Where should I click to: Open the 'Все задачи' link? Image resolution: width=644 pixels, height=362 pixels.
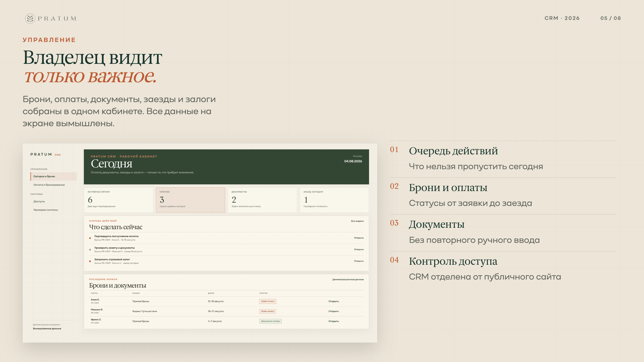[357, 221]
